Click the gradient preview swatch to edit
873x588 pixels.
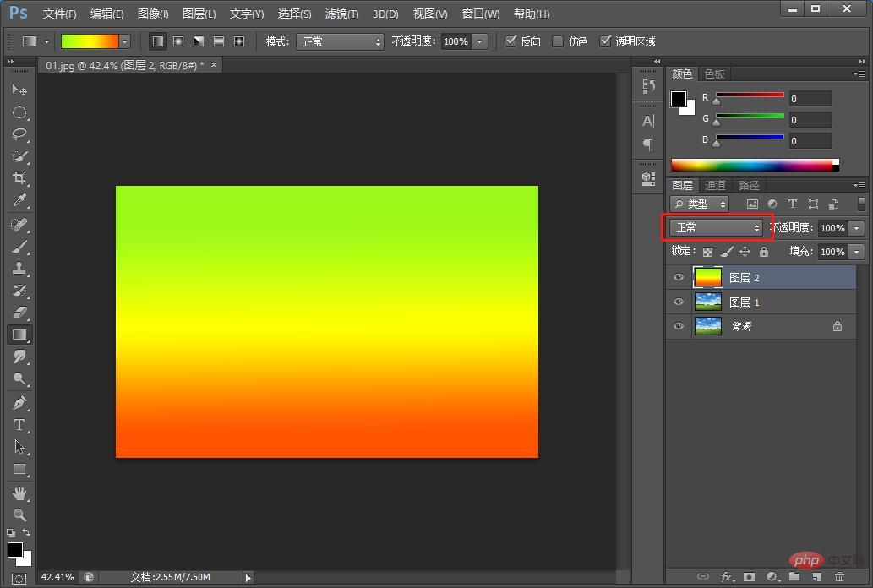(90, 41)
